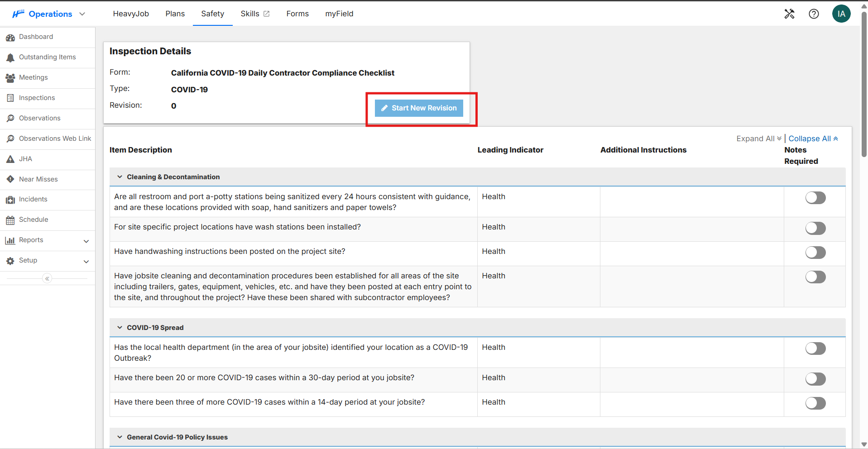Click the Meetings people icon
868x449 pixels.
10,78
